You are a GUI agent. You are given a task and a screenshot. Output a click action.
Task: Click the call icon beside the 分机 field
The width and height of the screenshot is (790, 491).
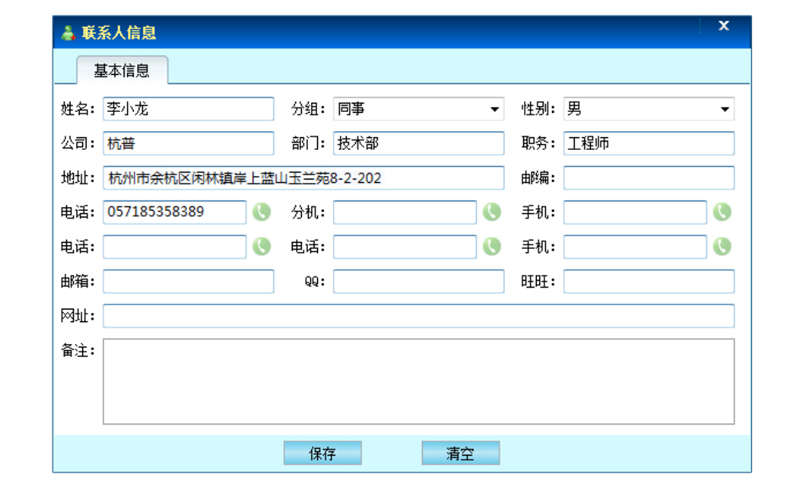tap(492, 212)
